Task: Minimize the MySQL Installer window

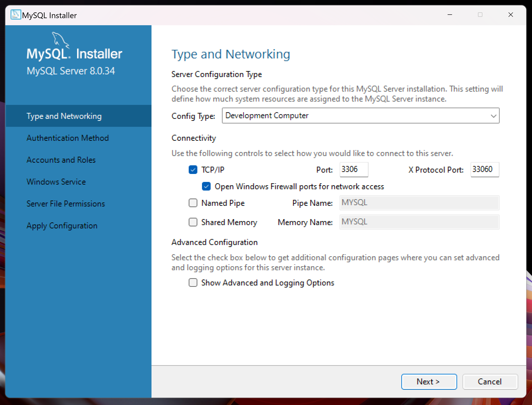Action: pos(450,15)
